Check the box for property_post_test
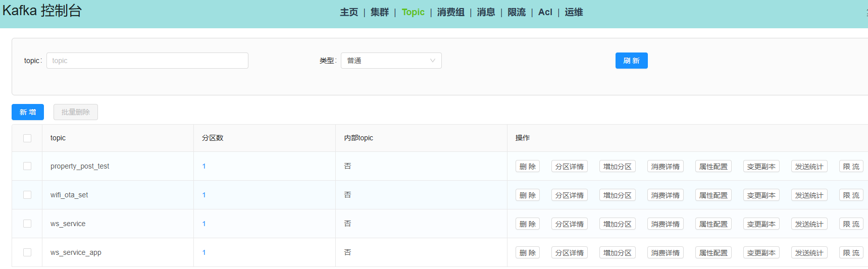 point(27,166)
